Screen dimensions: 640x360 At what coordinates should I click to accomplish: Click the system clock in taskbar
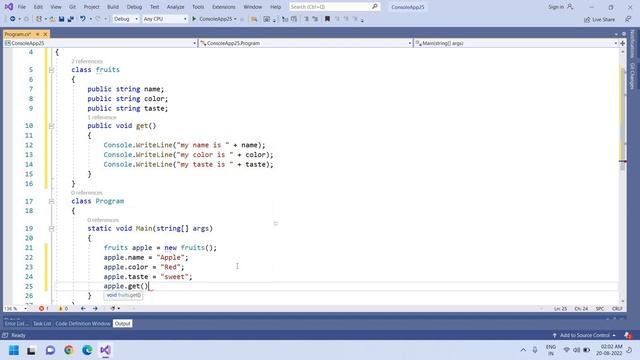pyautogui.click(x=609, y=350)
